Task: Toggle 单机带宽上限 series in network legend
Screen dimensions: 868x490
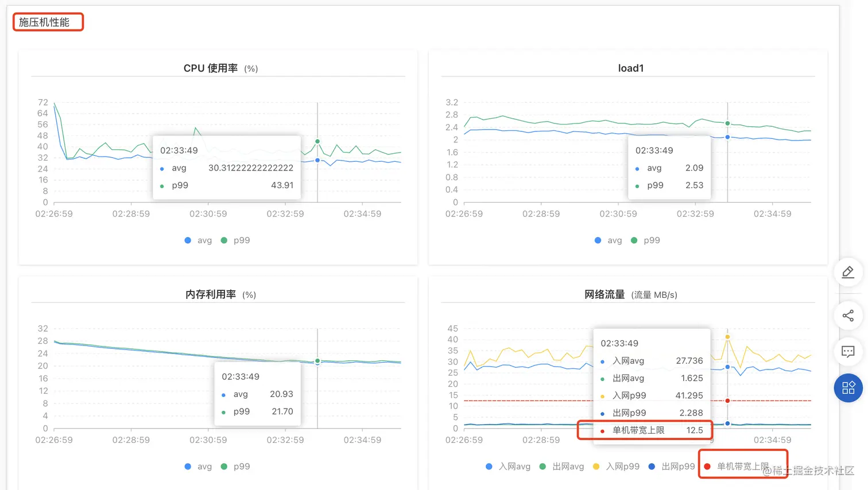Action: pos(737,466)
